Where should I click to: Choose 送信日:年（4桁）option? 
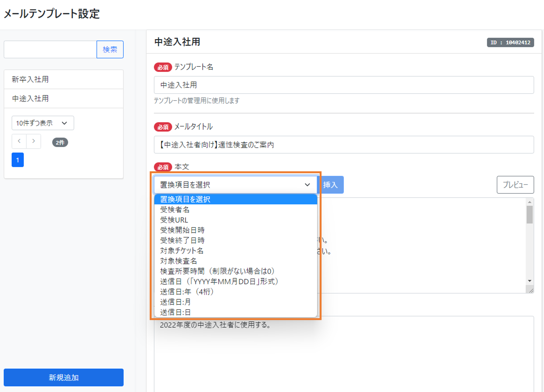235,292
